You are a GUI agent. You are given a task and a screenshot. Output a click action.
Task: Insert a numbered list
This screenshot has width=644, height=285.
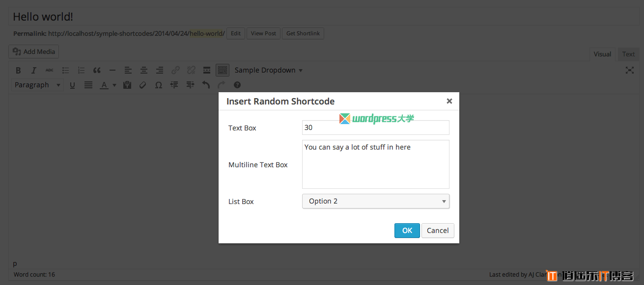tap(81, 70)
